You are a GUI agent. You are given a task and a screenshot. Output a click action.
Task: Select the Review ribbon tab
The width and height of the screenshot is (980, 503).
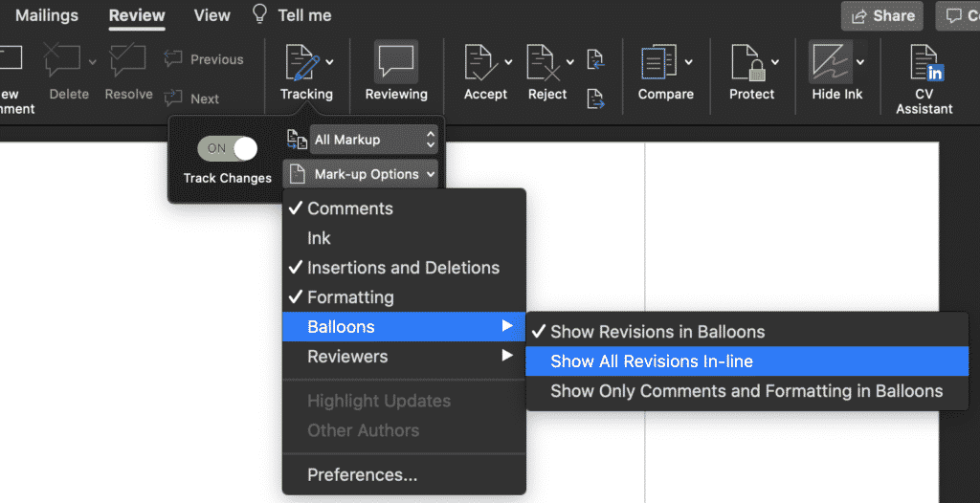tap(137, 15)
